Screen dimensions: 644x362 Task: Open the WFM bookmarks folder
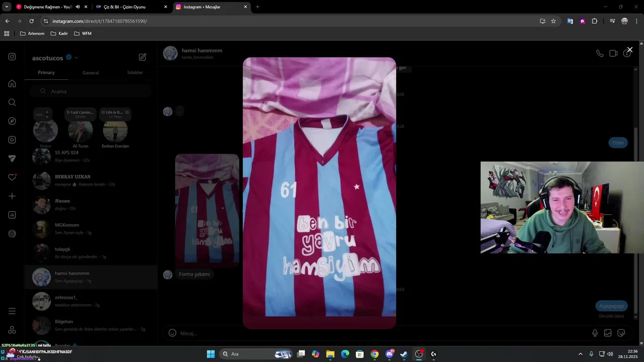83,34
